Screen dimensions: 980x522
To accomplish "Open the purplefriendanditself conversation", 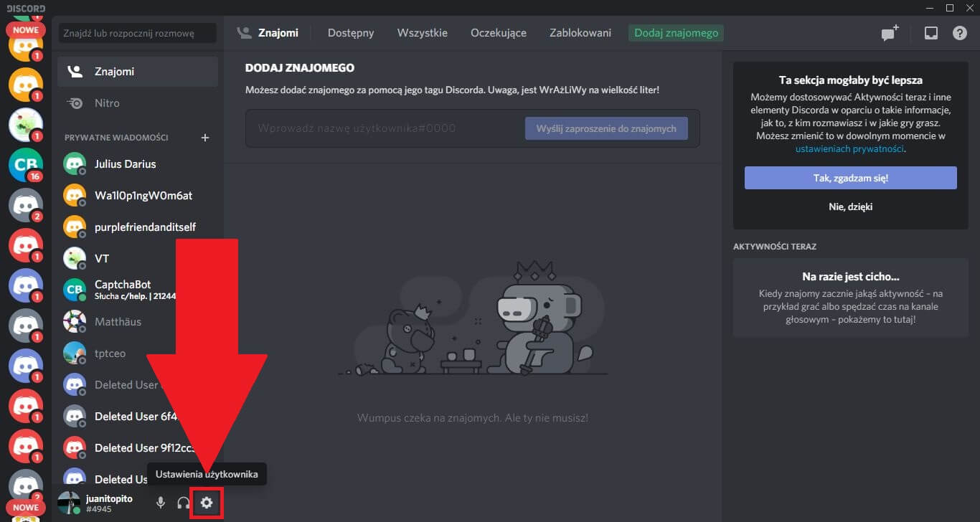I will 138,227.
